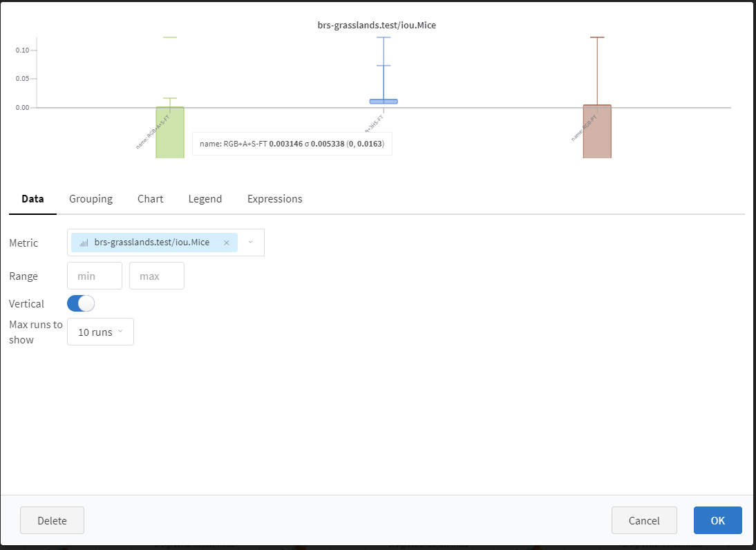Cancel the panel edits
Image resolution: width=756 pixels, height=550 pixels.
click(644, 520)
